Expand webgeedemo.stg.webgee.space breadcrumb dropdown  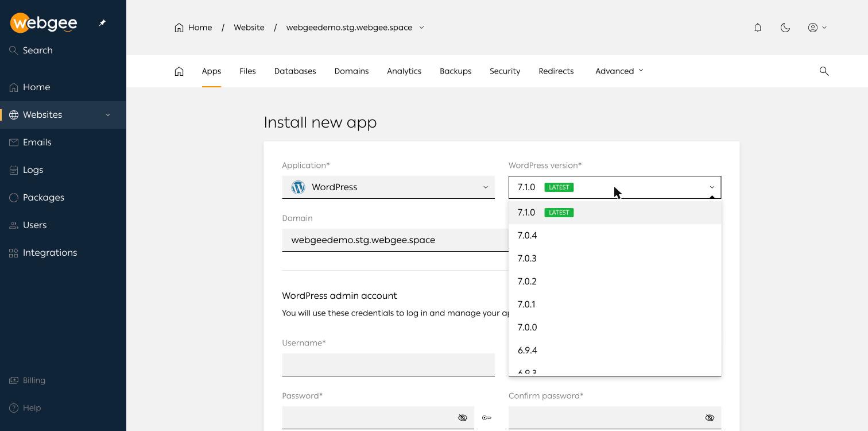coord(421,28)
